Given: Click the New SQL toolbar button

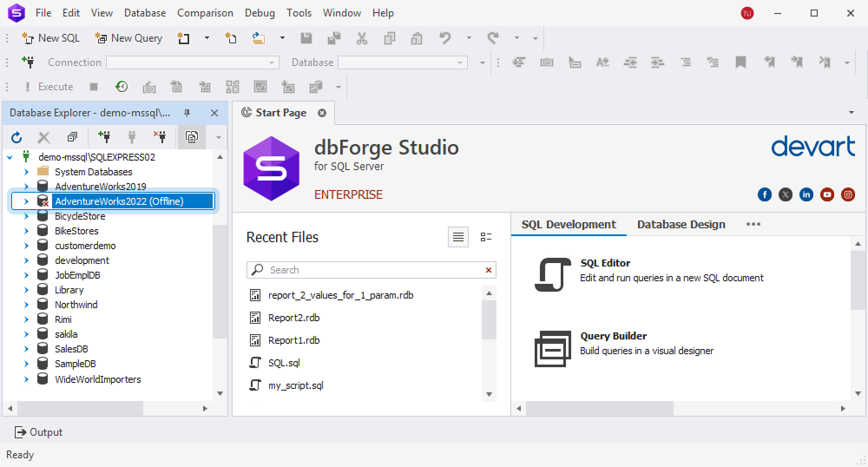Looking at the screenshot, I should click(50, 38).
